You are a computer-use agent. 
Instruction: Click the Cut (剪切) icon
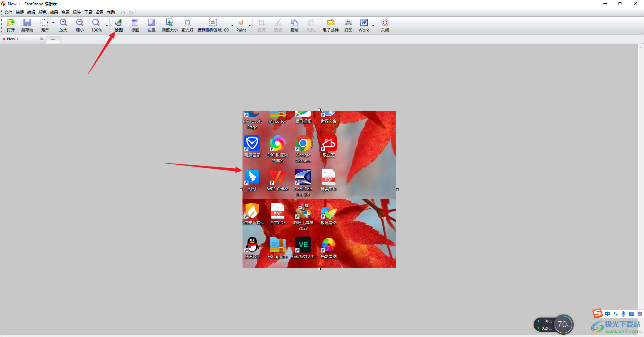(x=278, y=25)
